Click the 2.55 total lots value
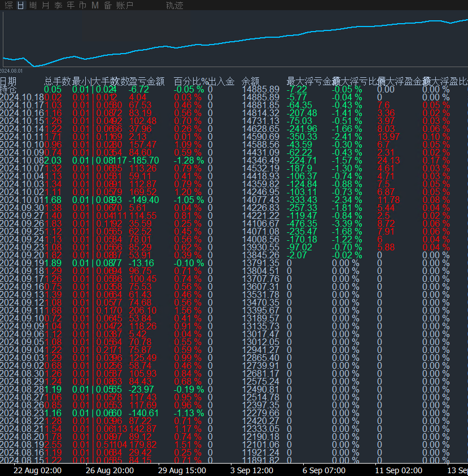This screenshot has height=476, width=468. [53, 444]
